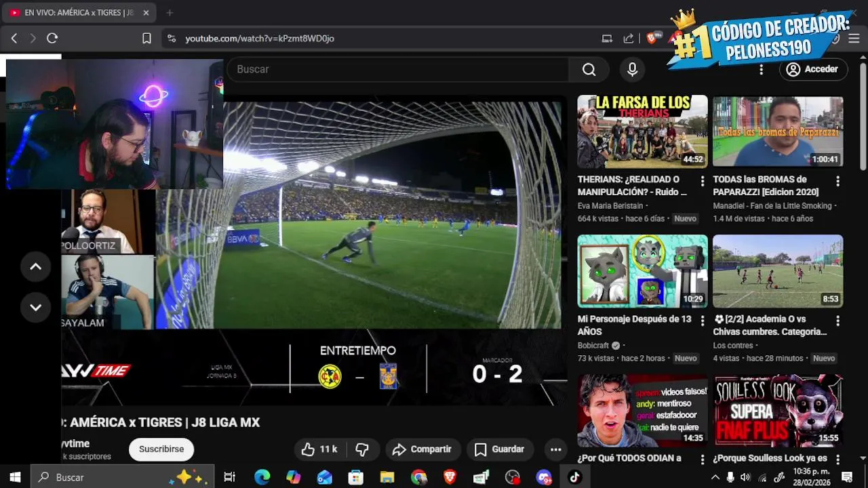The width and height of the screenshot is (868, 488).
Task: Open Mi Personaje Después de 13 AÑOS thumbnail
Action: [x=642, y=271]
